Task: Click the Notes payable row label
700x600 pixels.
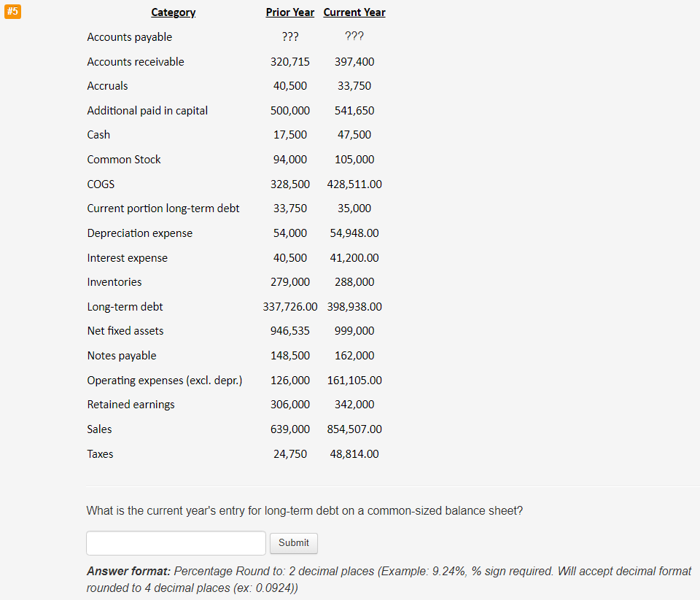Action: [121, 355]
